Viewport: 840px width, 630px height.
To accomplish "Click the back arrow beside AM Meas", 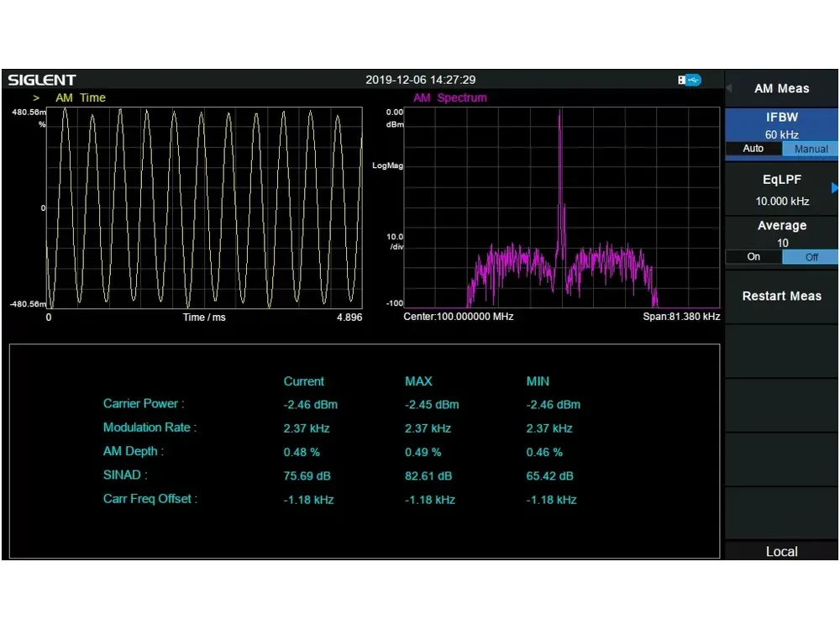I will (x=729, y=88).
